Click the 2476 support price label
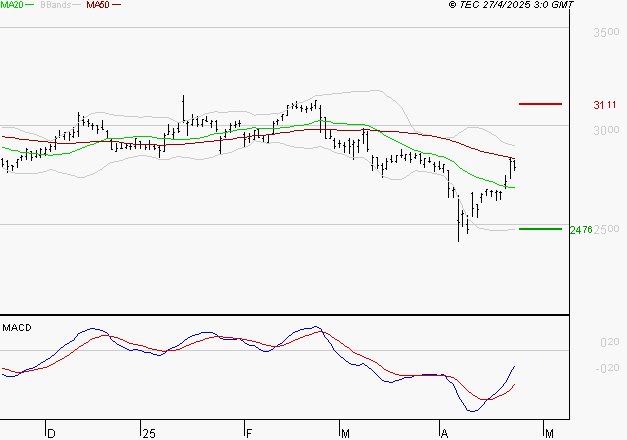 581,230
